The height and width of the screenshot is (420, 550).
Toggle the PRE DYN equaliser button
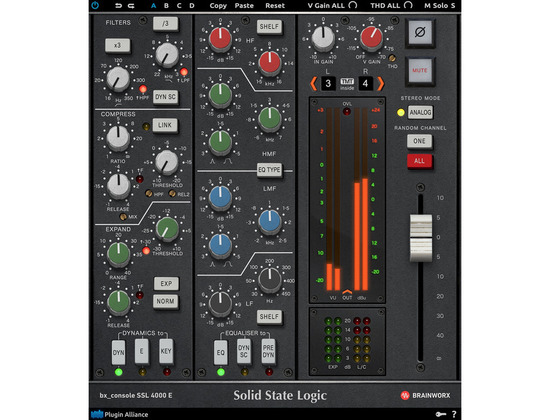click(268, 352)
